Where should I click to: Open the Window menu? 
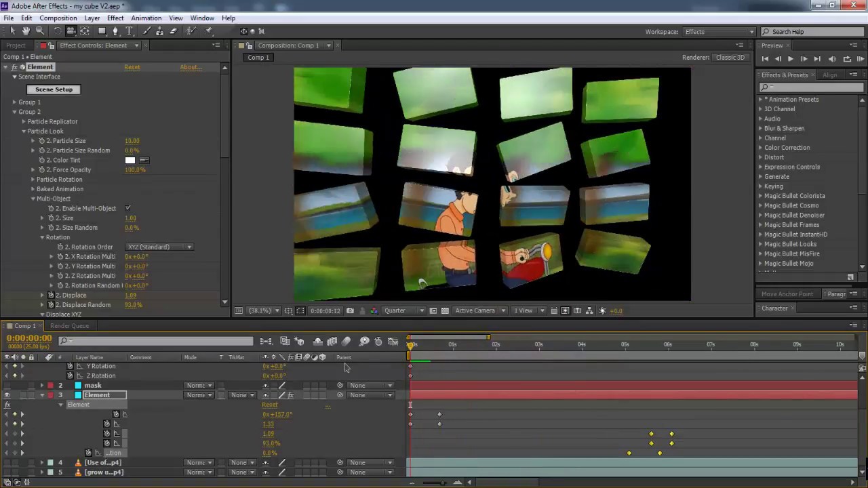202,18
